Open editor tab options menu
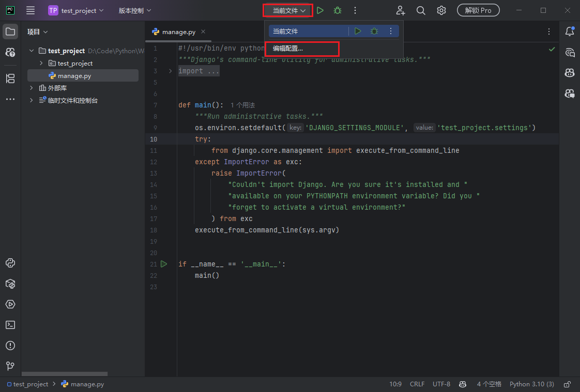 coord(549,32)
